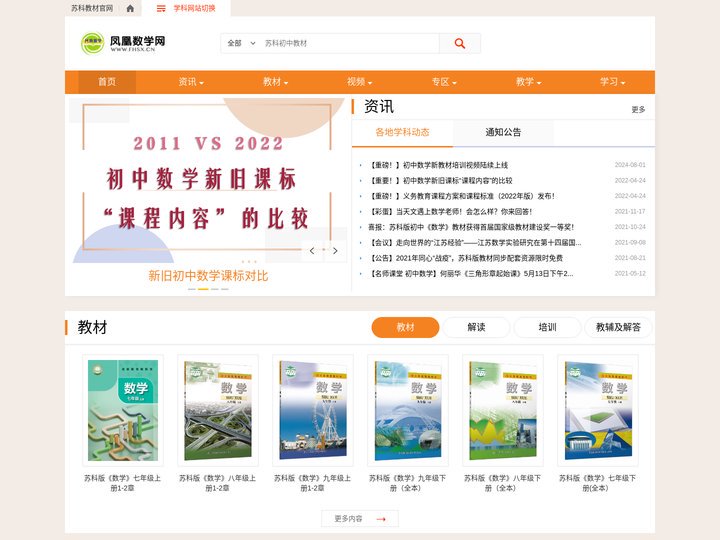Screen dimensions: 720x540
Task: Click date 2024-08-01 in news list
Action: tap(630, 165)
